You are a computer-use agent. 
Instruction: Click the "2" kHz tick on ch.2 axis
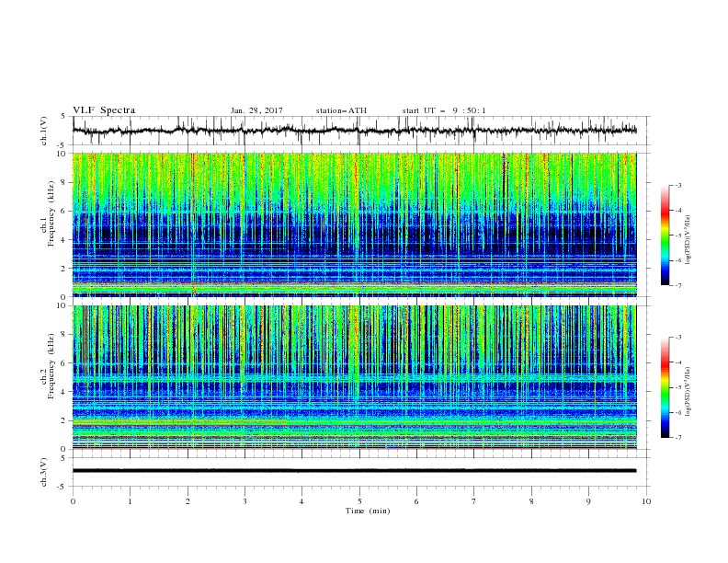[64, 420]
